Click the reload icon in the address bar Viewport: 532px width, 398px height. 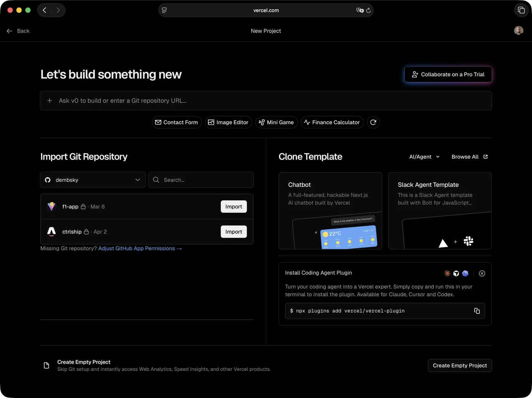368,10
